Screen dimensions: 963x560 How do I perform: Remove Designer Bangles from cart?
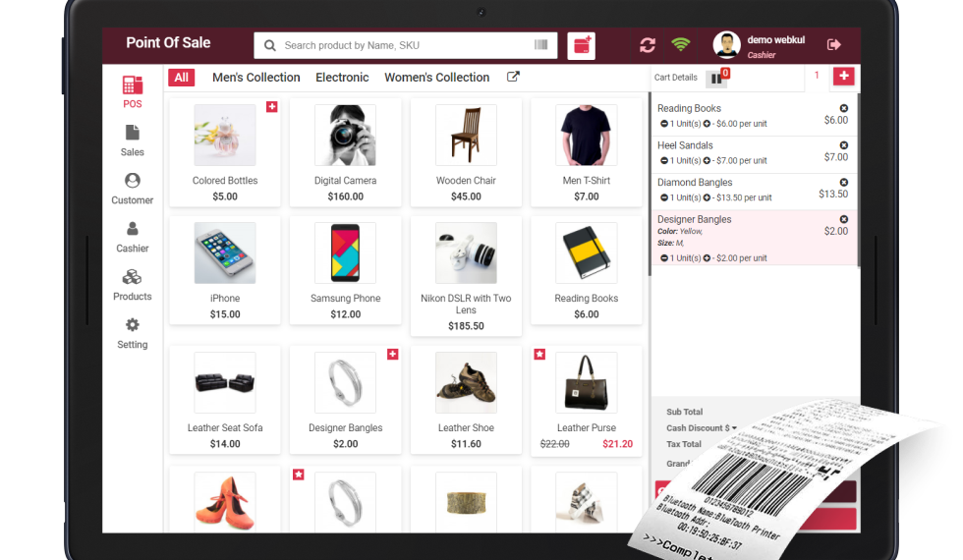point(844,219)
